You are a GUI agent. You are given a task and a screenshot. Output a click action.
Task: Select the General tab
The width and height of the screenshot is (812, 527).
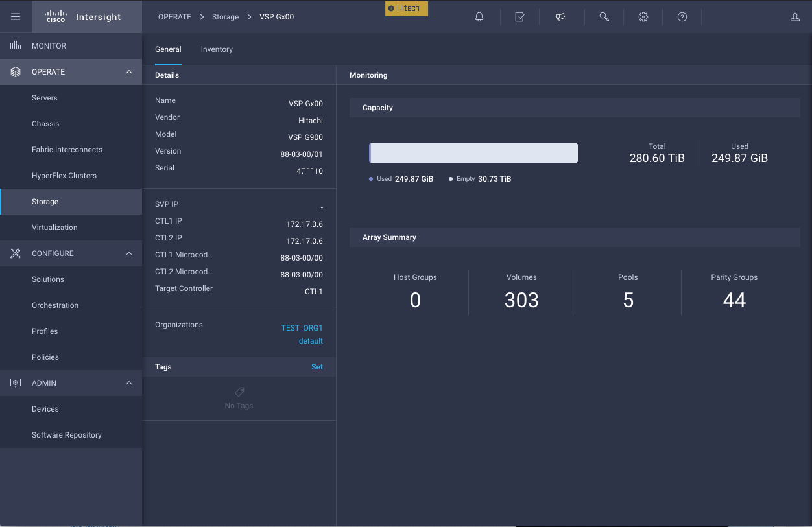coord(168,49)
